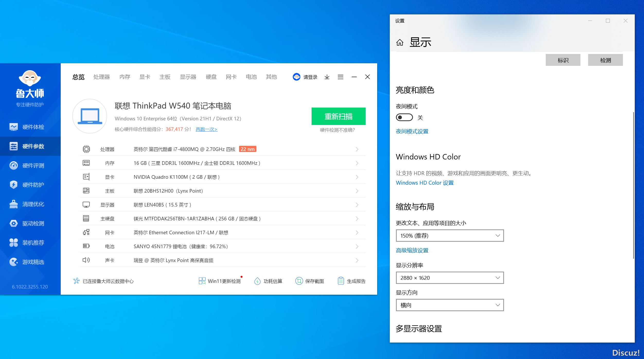Click the hard disk icon in the 主硬盘 row

coord(86,219)
